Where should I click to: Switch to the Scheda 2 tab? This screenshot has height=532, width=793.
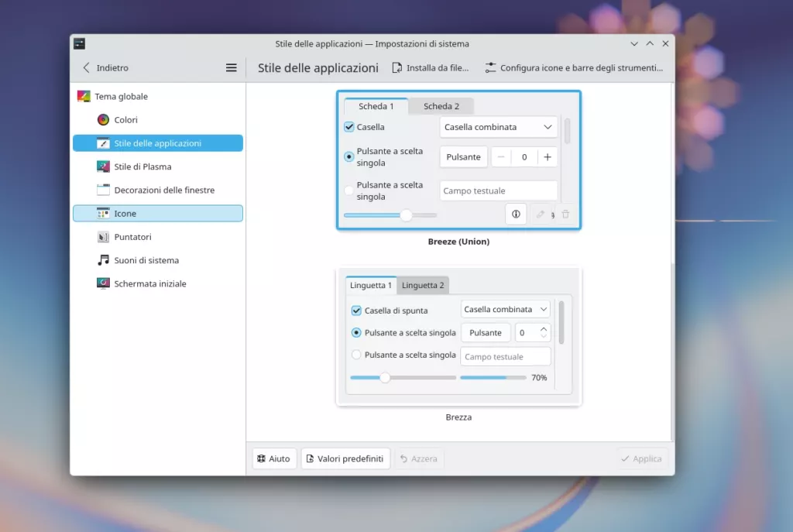pos(441,106)
